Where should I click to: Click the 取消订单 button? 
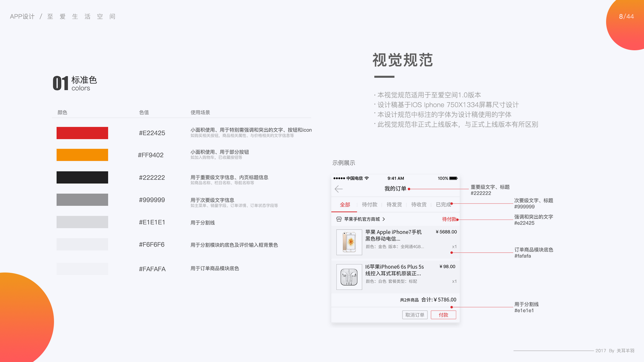pyautogui.click(x=415, y=315)
